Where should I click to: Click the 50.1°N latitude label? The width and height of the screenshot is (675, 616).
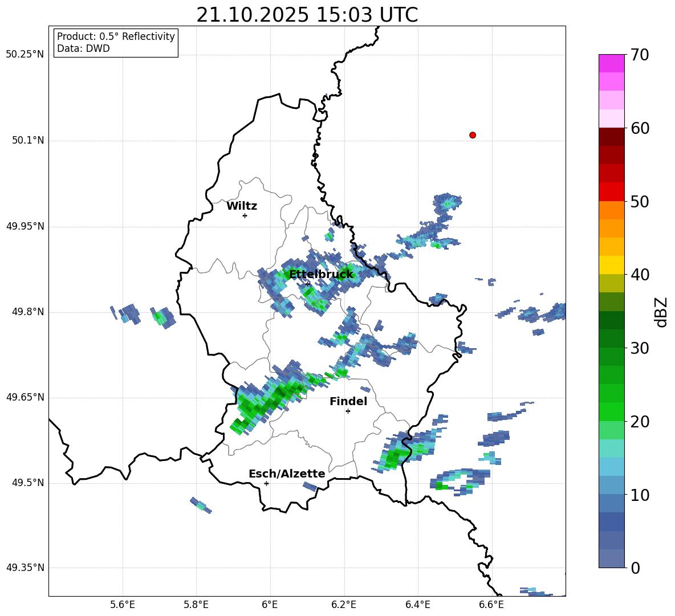pos(28,141)
